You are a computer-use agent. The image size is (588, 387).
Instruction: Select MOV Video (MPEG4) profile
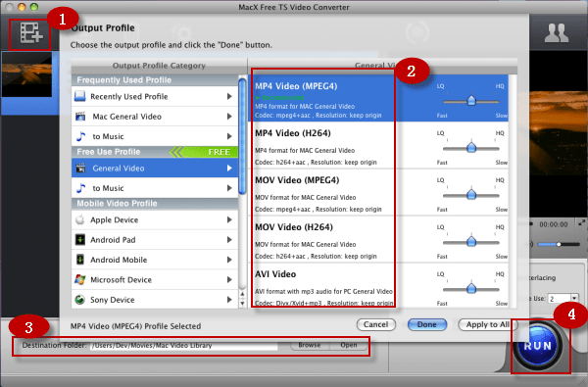coord(378,192)
